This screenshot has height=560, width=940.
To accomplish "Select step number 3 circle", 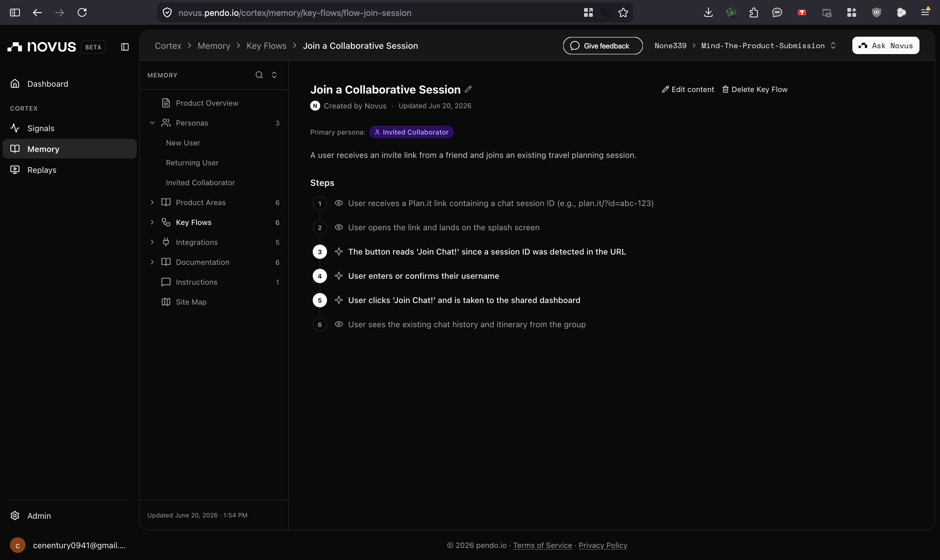I will click(x=320, y=252).
